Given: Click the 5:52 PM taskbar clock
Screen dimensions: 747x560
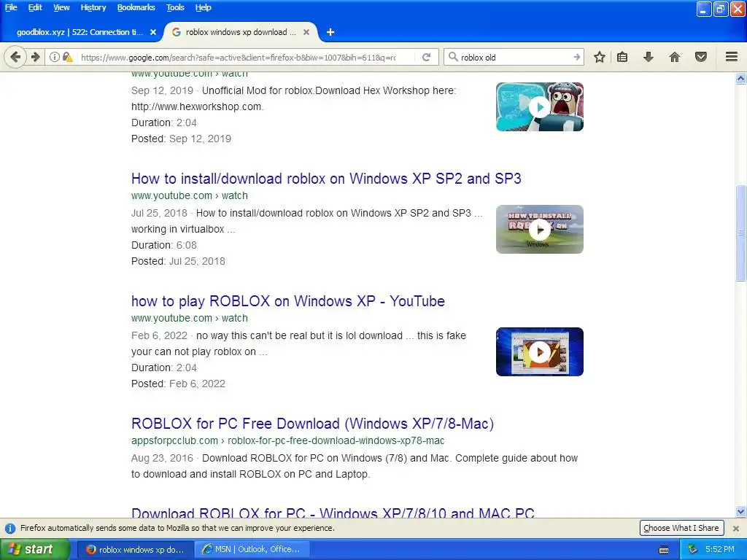Looking at the screenshot, I should [720, 549].
